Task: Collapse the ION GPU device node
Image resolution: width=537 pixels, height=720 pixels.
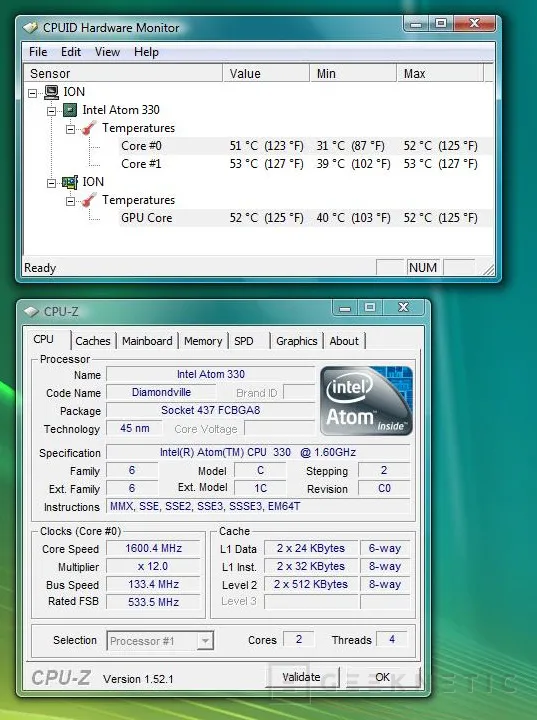Action: coord(51,183)
